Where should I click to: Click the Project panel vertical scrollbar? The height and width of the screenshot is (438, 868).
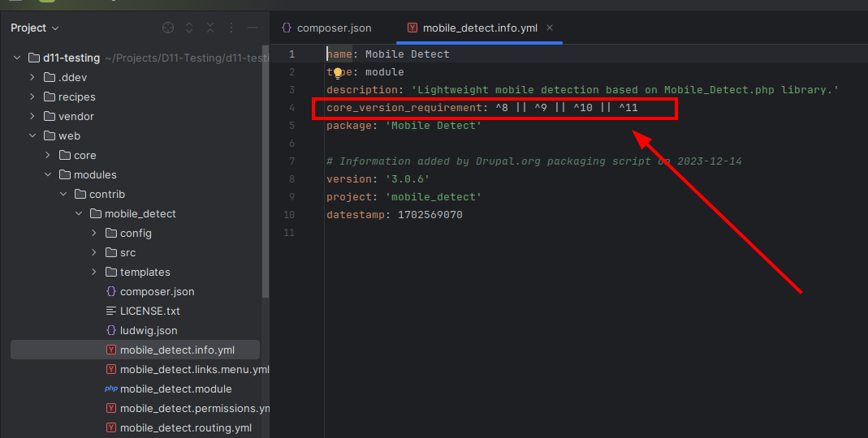coord(266,171)
